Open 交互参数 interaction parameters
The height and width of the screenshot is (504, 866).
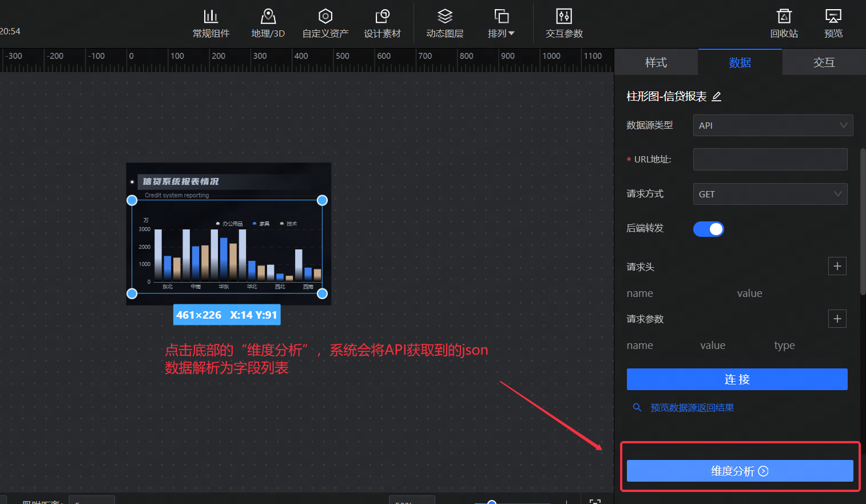tap(563, 23)
